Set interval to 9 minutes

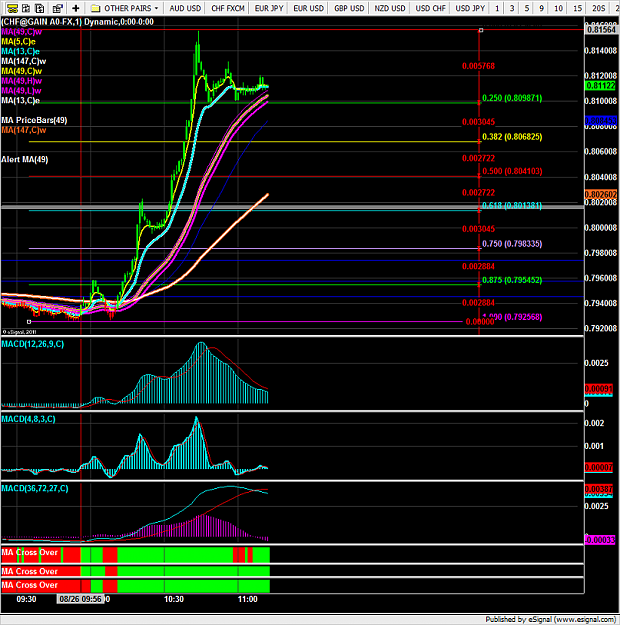[541, 8]
